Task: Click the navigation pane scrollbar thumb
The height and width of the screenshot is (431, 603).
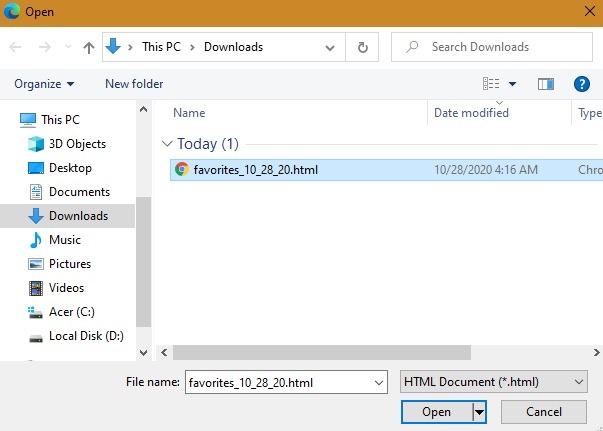Action: (143, 262)
